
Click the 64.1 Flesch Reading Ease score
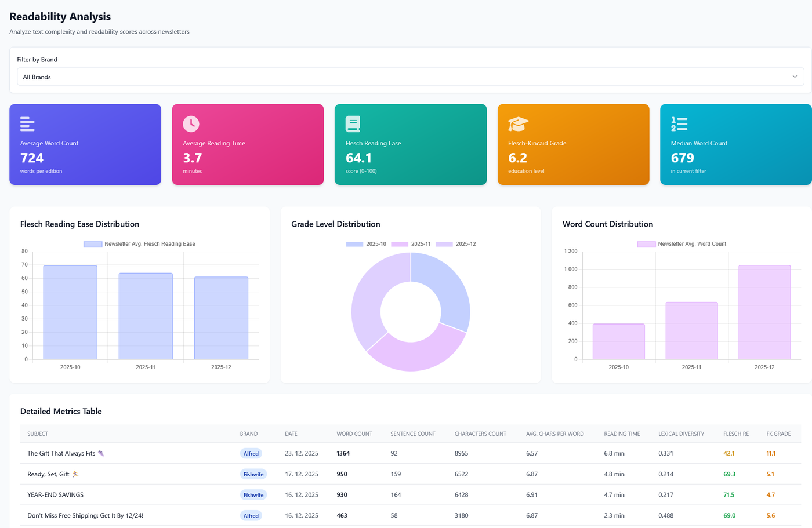point(358,158)
